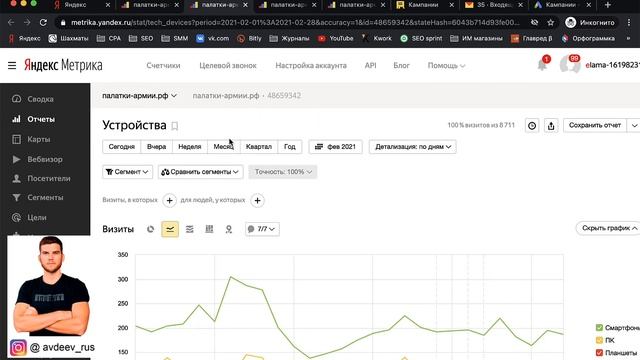The height and width of the screenshot is (360, 640).
Task: Bookmark the Устройства report
Action: point(175,126)
